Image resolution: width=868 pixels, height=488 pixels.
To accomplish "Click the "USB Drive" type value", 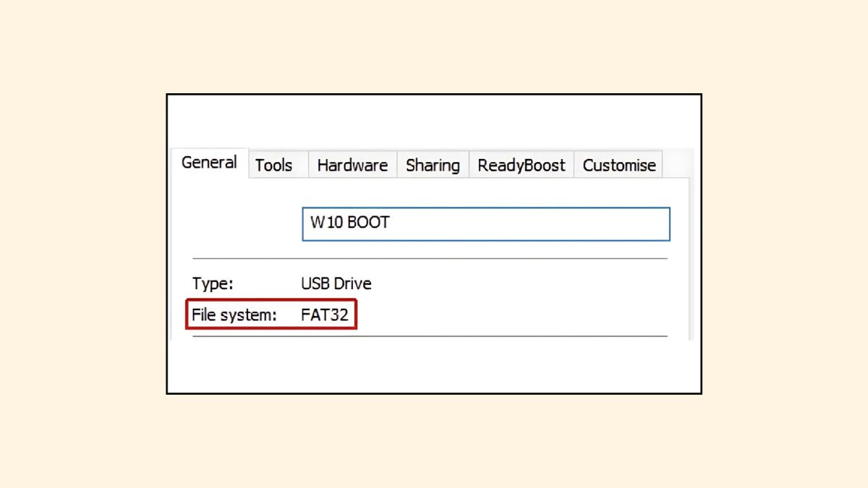I will click(x=336, y=283).
